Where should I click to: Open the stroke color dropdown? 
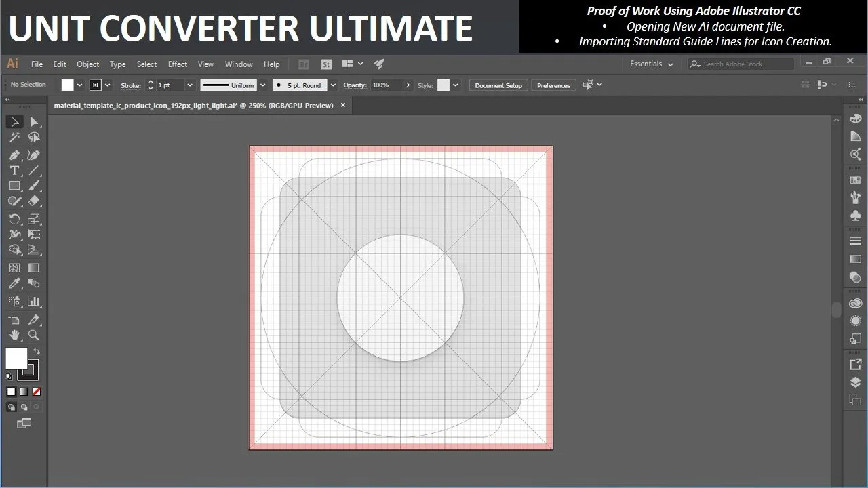coord(107,85)
